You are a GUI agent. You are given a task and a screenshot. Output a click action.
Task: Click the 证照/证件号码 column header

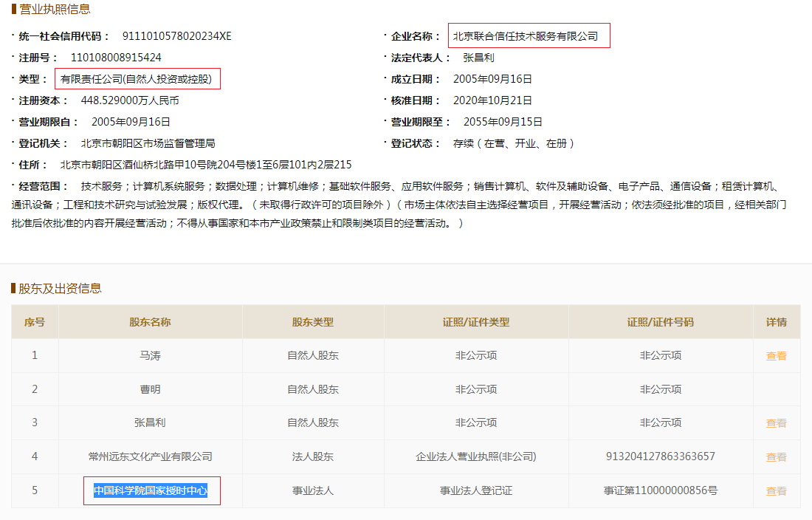point(660,322)
